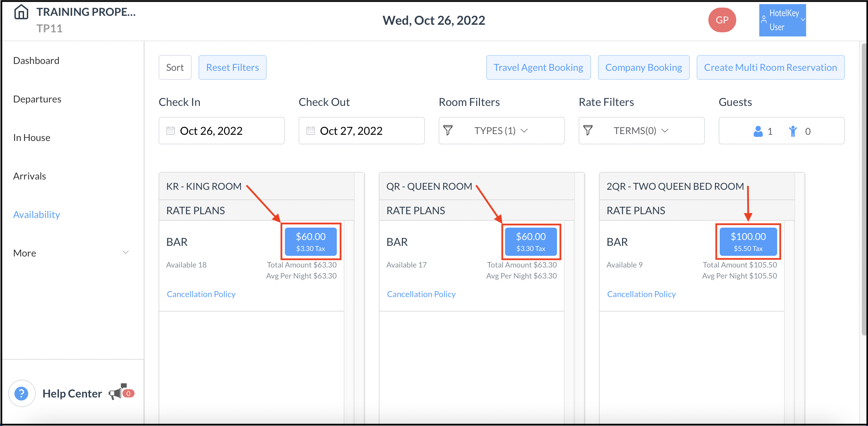Select the child guest icon

tap(794, 131)
